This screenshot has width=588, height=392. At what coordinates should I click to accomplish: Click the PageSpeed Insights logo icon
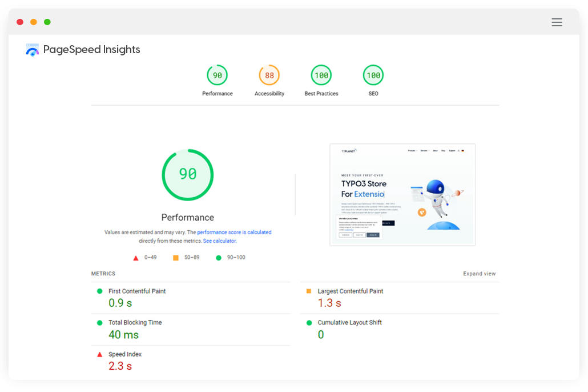[33, 50]
